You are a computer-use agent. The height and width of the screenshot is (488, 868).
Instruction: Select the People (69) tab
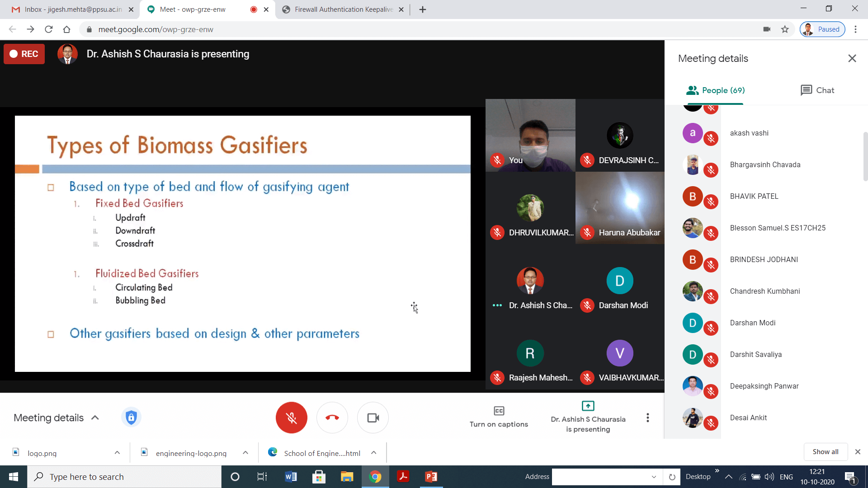coord(715,90)
